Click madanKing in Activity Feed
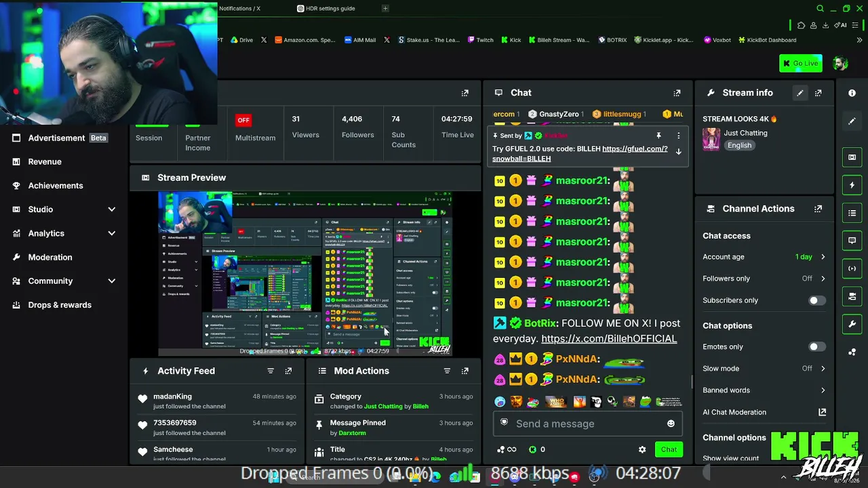Image resolution: width=868 pixels, height=488 pixels. tap(172, 396)
